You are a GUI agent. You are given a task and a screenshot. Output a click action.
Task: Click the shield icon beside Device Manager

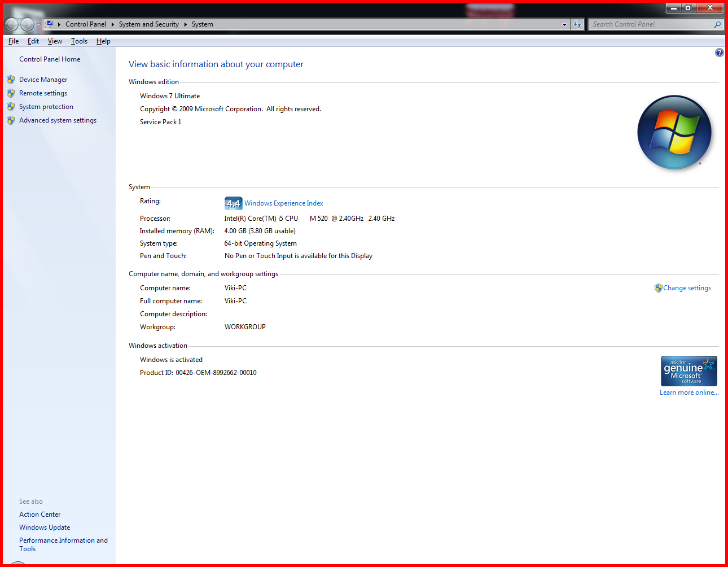point(11,80)
